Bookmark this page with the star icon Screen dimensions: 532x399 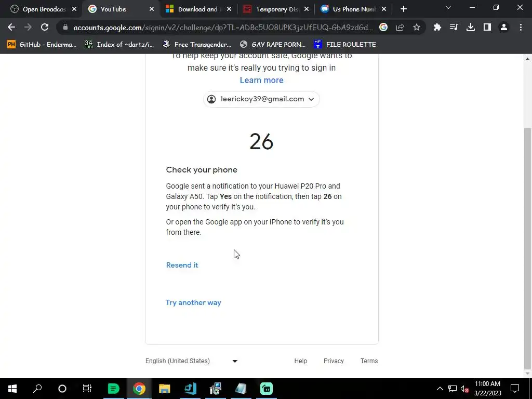click(x=417, y=28)
